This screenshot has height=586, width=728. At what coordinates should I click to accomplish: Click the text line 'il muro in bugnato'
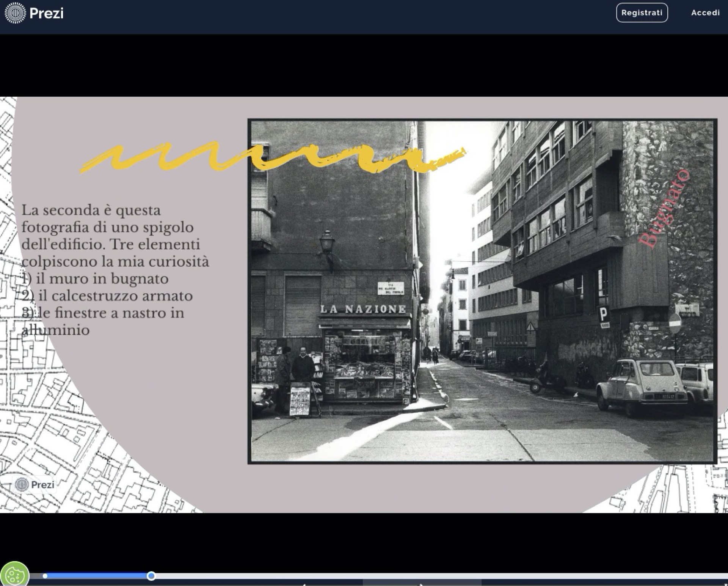(102, 278)
